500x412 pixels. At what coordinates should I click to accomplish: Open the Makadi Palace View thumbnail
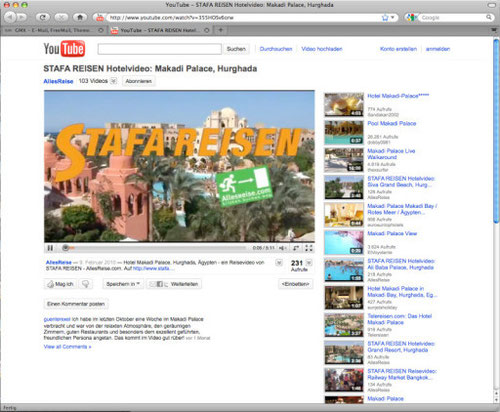point(344,242)
